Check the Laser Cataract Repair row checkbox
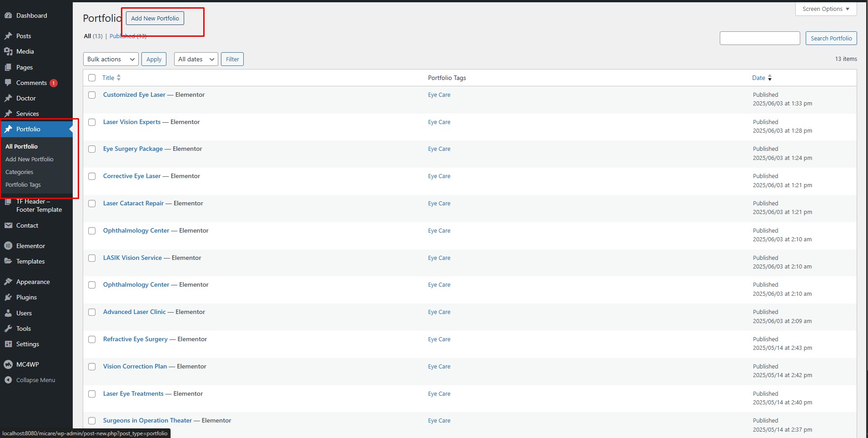The width and height of the screenshot is (868, 438). pos(92,204)
